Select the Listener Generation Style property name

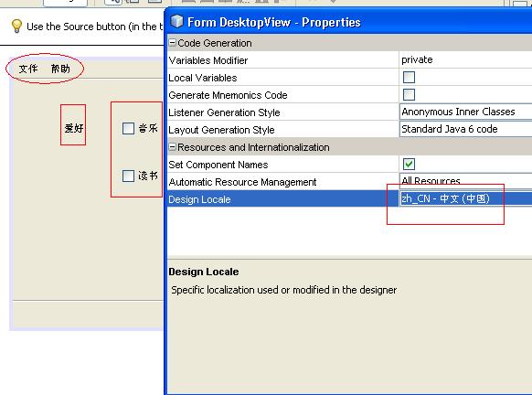224,112
